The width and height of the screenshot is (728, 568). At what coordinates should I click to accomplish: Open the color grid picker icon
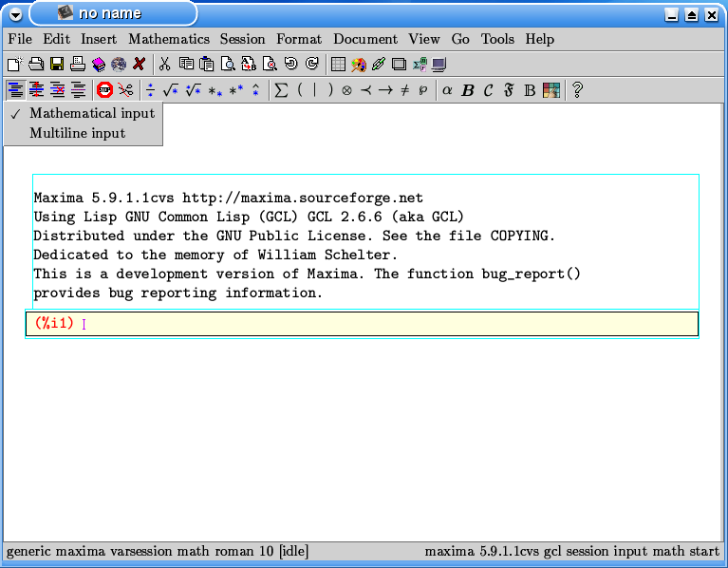tap(551, 90)
